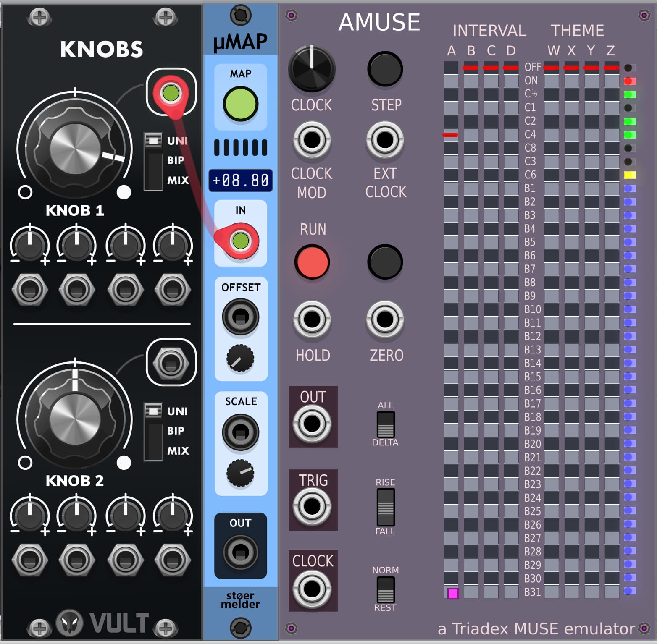
Task: Click the AMUSE CLOCK speed knob
Action: tap(312, 69)
